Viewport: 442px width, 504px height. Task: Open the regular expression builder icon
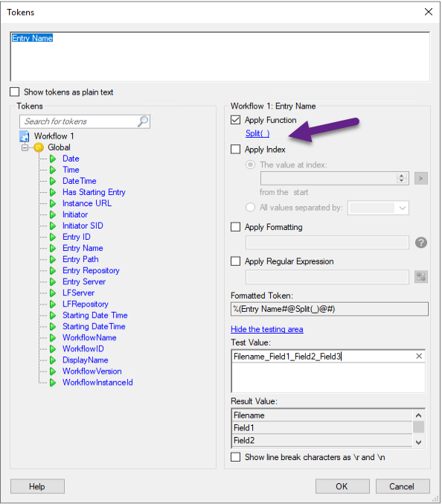(421, 276)
